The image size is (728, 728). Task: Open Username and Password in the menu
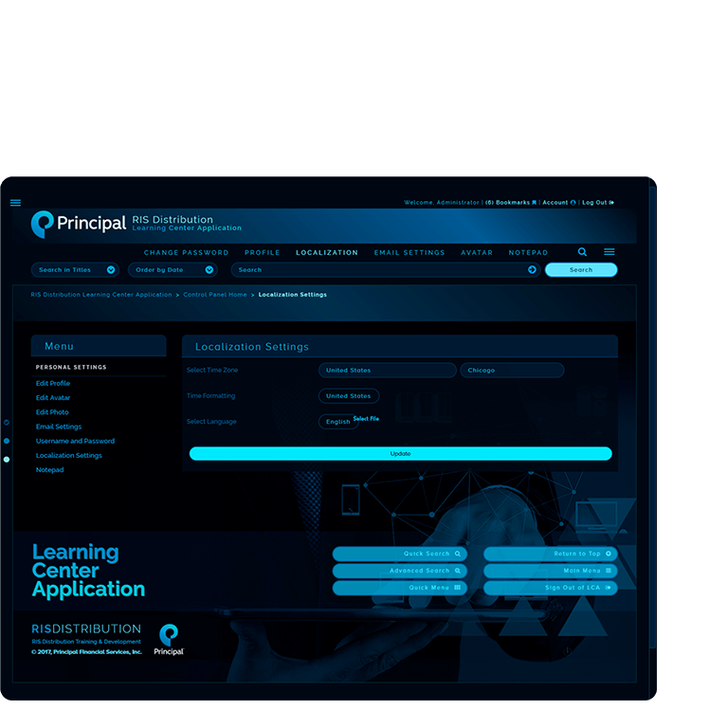click(75, 441)
